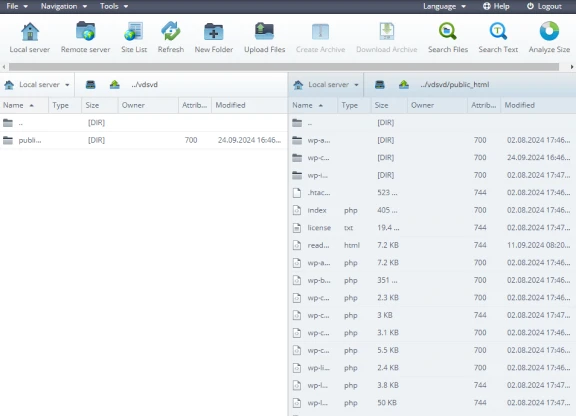Select the wp-i... folder row
576x416 pixels.
(433, 175)
